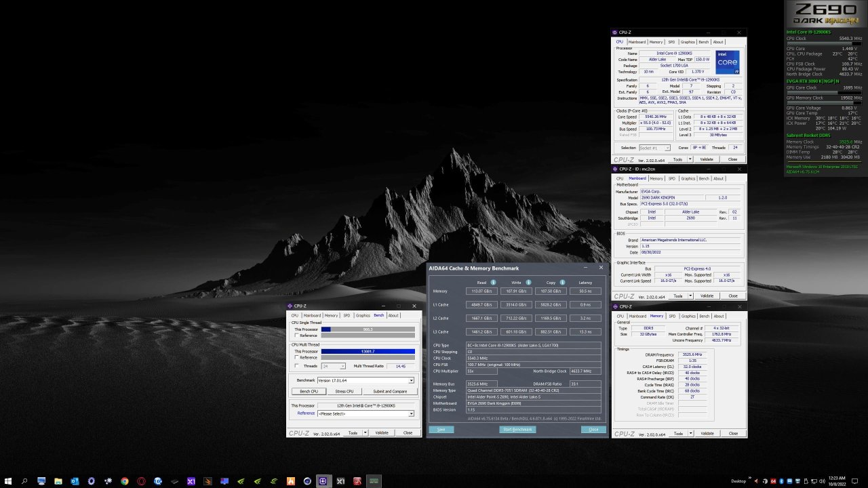This screenshot has height=488, width=868.
Task: Click the multi thread score progress bar
Action: (x=368, y=351)
